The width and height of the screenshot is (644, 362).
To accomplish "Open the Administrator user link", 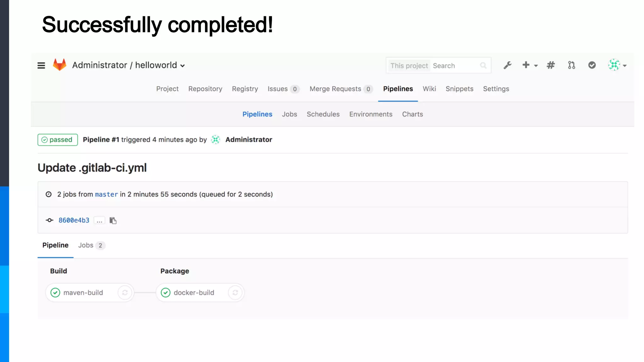I will coord(249,140).
